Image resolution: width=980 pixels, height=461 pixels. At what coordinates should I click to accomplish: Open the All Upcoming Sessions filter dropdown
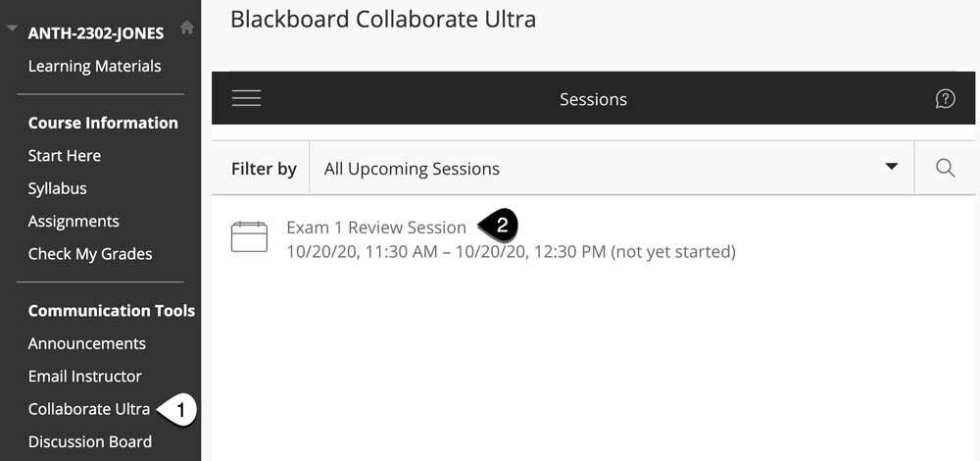tap(612, 168)
